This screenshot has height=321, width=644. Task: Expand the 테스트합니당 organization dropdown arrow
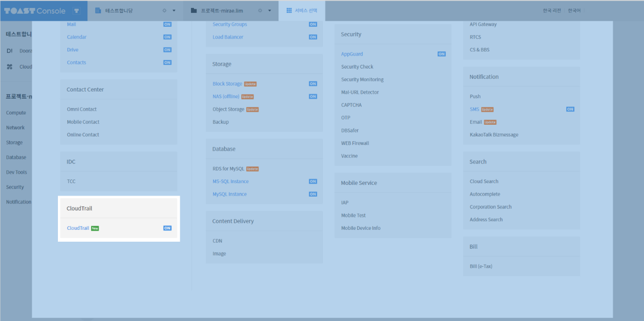[174, 11]
